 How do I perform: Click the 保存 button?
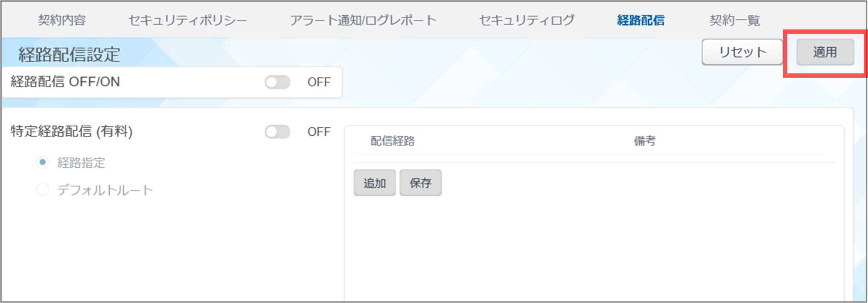420,183
